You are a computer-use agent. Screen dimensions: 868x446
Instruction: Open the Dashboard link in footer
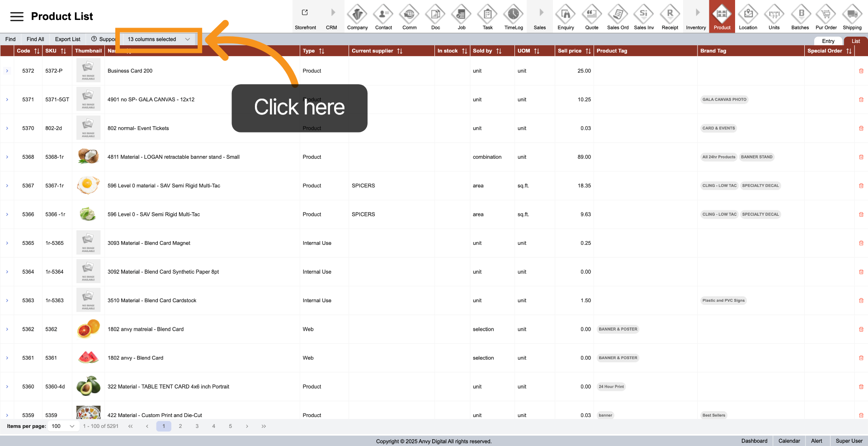[754, 441]
